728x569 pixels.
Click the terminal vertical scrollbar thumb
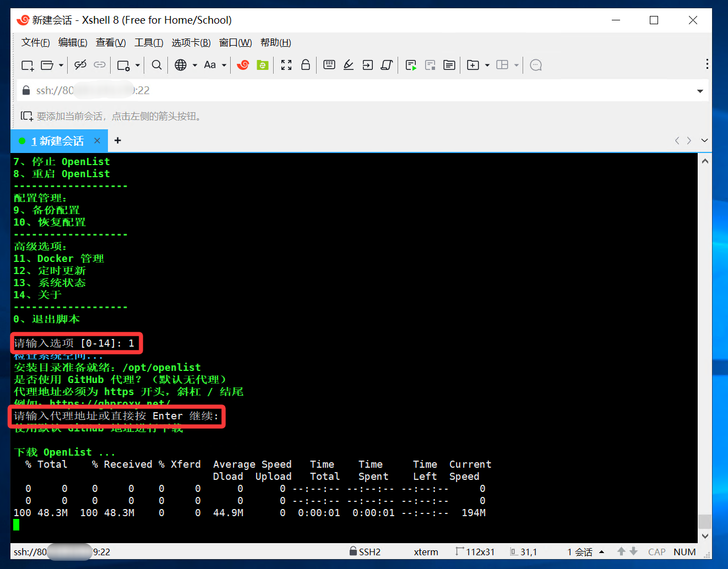704,521
